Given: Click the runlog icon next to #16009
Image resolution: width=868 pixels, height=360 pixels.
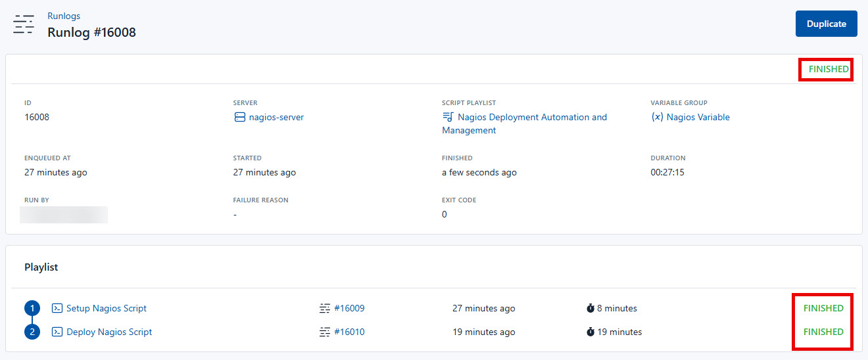Looking at the screenshot, I should point(325,308).
